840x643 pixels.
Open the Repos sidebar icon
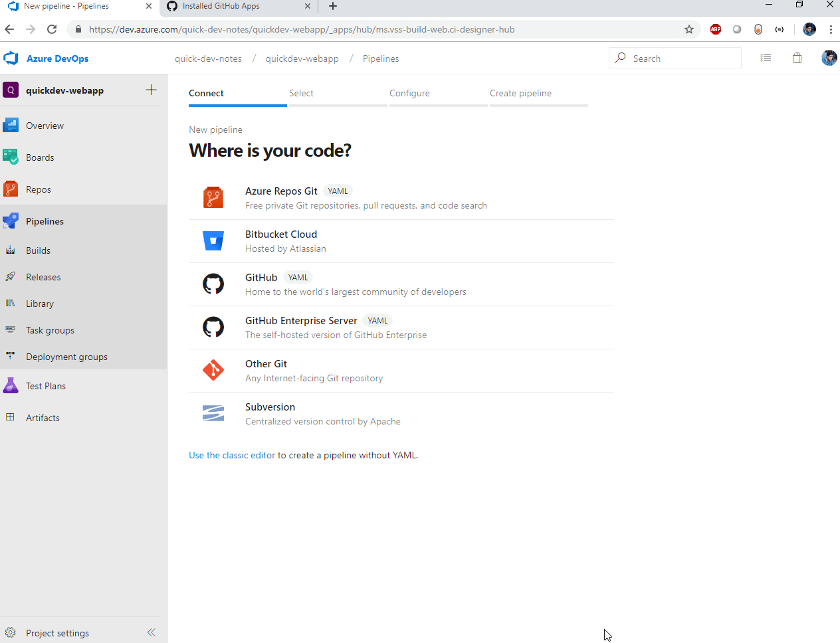(11, 189)
